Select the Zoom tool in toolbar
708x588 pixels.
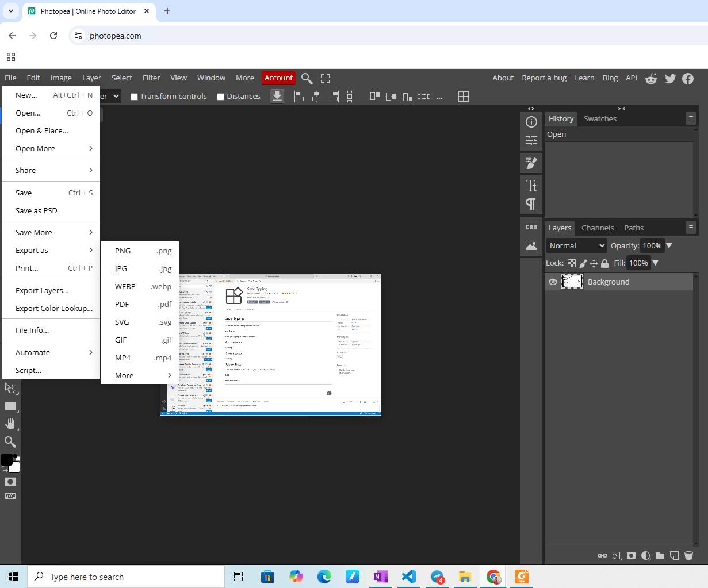(10, 441)
